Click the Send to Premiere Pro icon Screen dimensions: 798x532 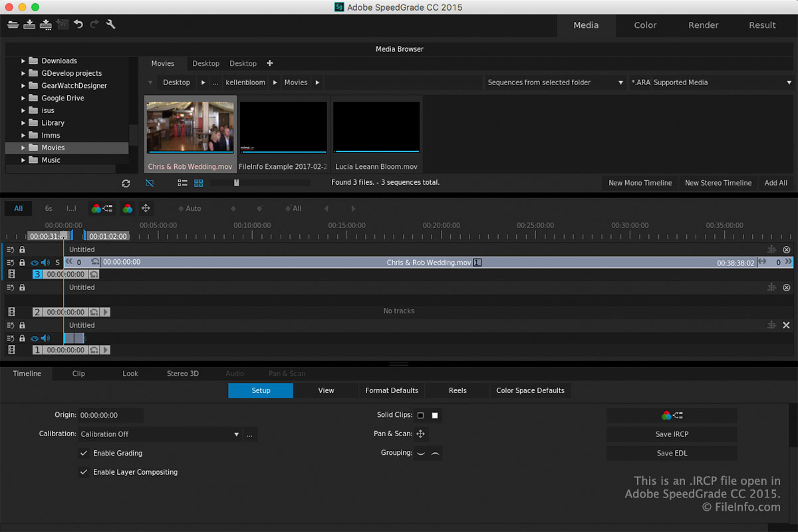click(x=63, y=25)
